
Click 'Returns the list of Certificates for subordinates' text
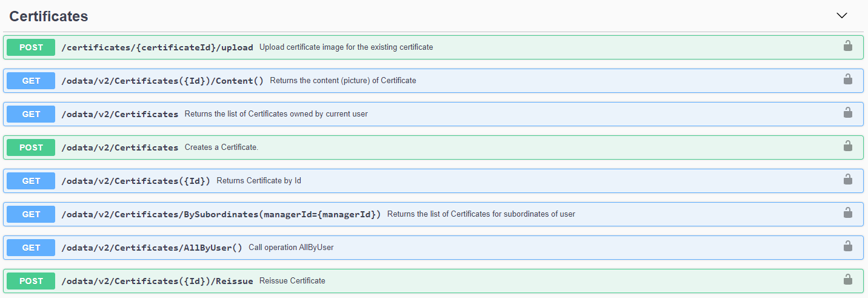(481, 214)
